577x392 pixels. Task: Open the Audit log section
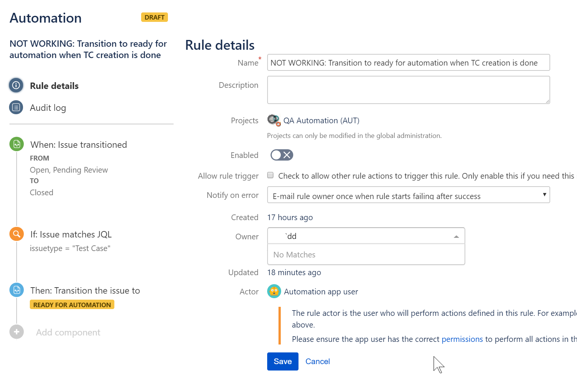48,108
